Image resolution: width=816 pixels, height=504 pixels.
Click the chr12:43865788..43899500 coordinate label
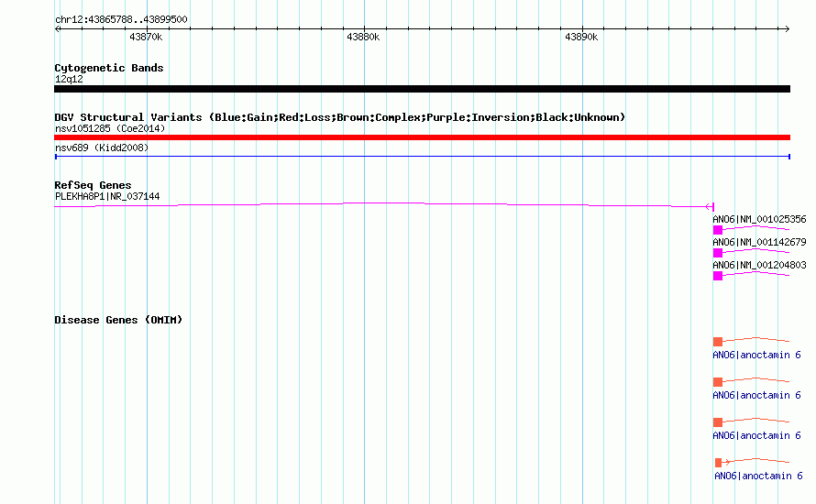coord(121,19)
